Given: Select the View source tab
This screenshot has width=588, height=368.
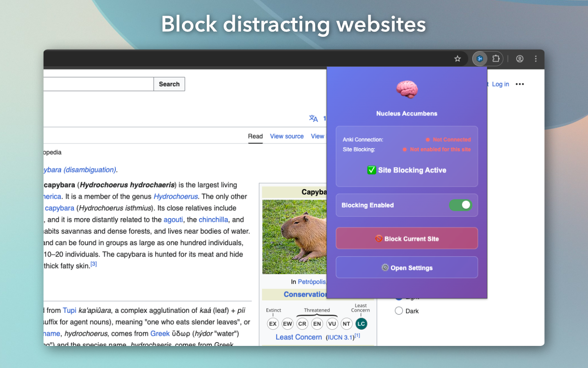Looking at the screenshot, I should tap(287, 136).
